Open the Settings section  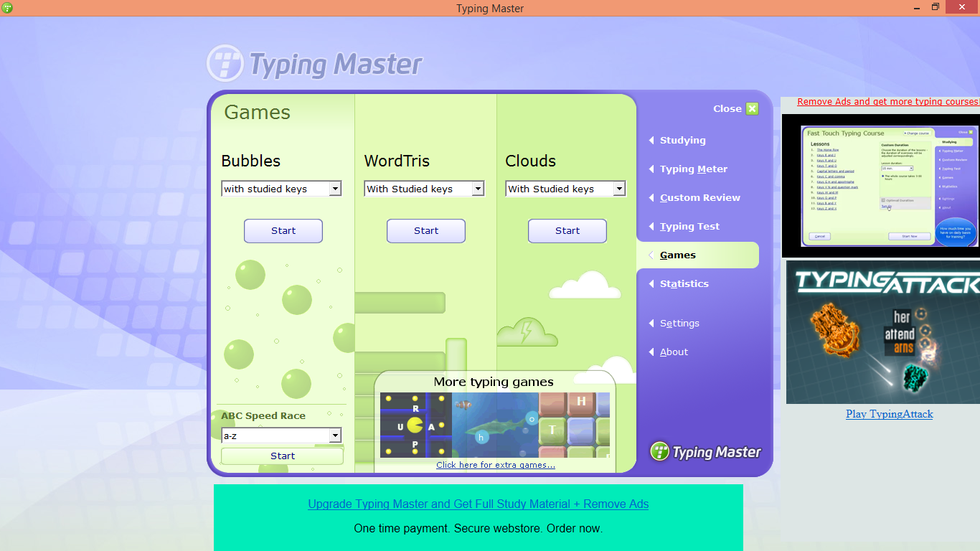pos(679,324)
